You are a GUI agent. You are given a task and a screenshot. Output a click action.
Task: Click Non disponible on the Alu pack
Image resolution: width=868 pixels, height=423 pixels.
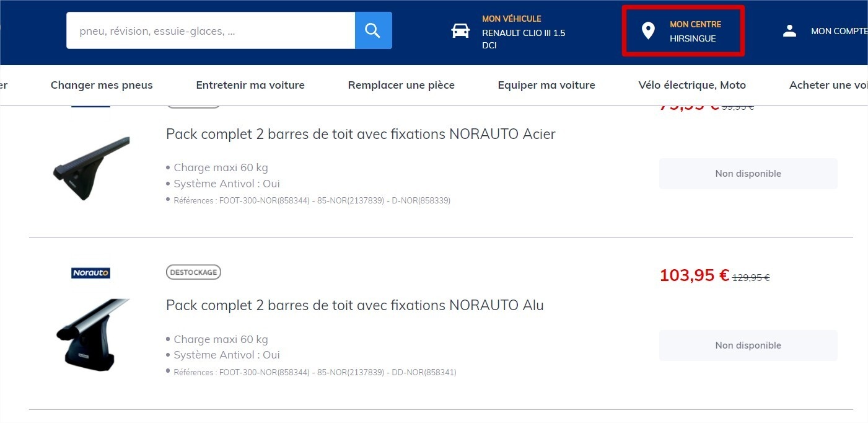point(748,345)
